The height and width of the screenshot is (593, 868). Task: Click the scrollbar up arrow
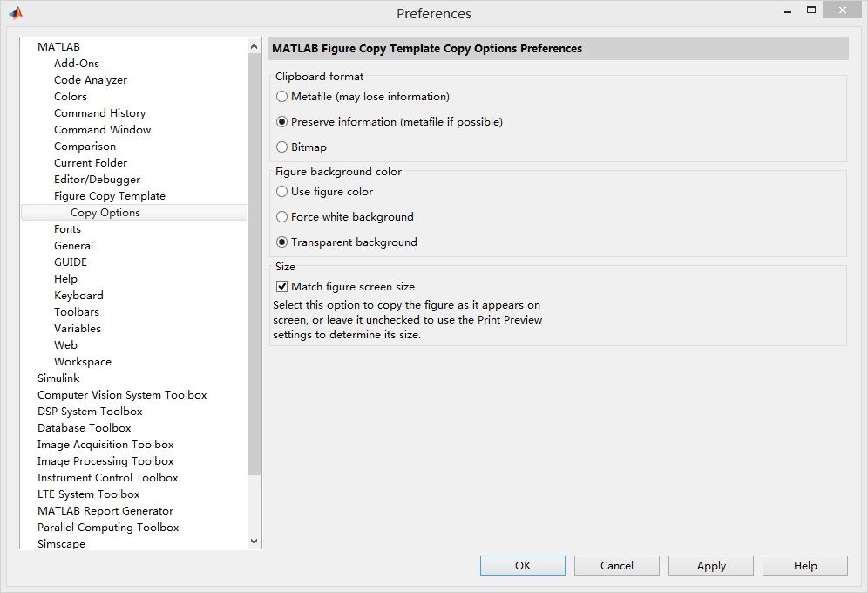click(254, 45)
